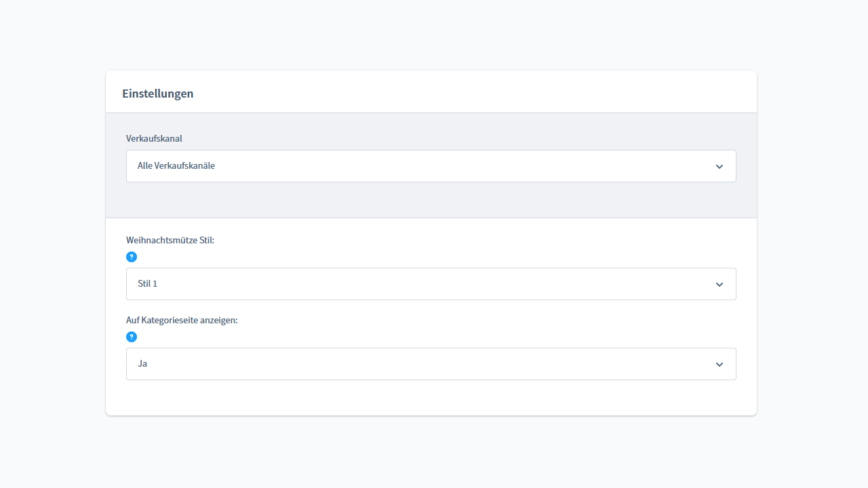This screenshot has width=868, height=488.
Task: Click the 'Alle Verkaufskanäle' selected value
Action: click(x=176, y=165)
